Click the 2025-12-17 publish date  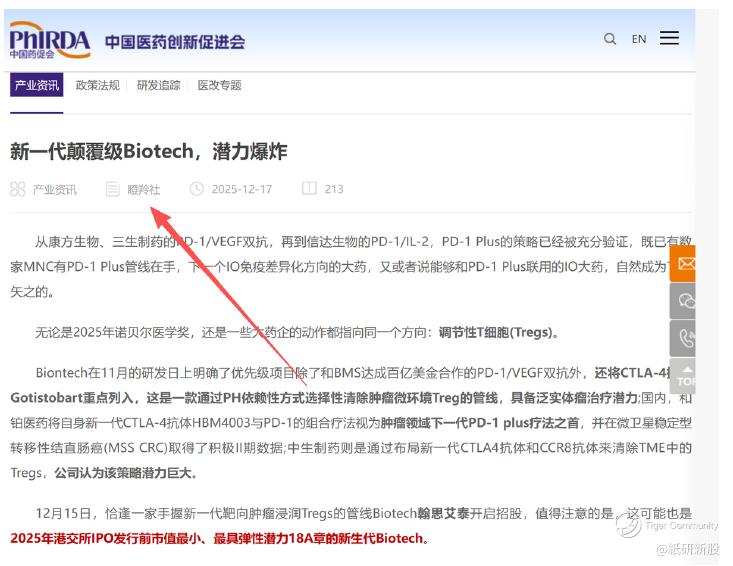click(242, 189)
